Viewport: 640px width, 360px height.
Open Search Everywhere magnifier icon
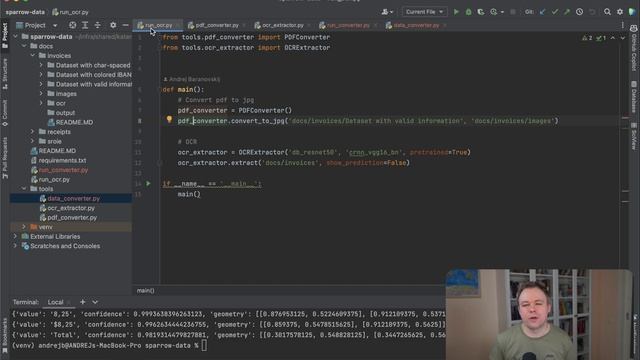coord(607,12)
